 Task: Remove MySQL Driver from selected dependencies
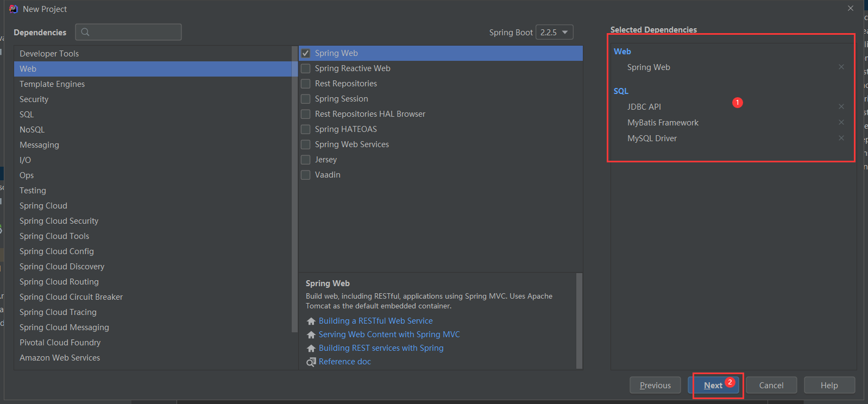841,138
